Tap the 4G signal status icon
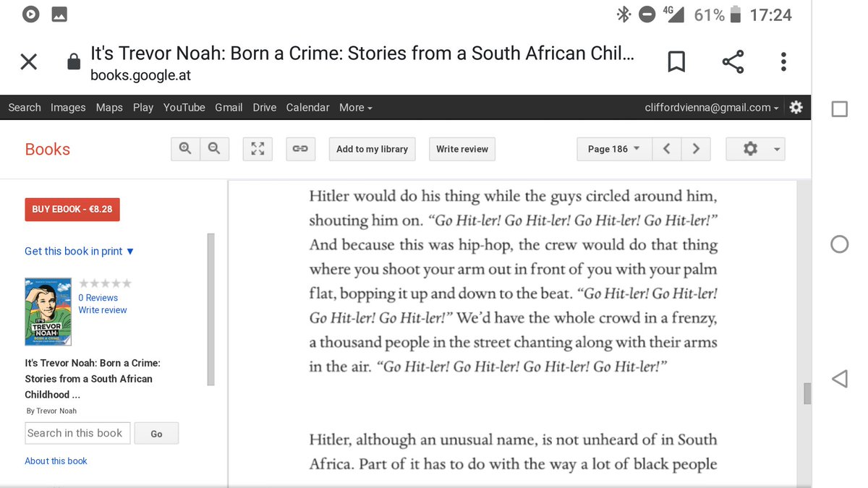The height and width of the screenshot is (488, 868). (673, 14)
